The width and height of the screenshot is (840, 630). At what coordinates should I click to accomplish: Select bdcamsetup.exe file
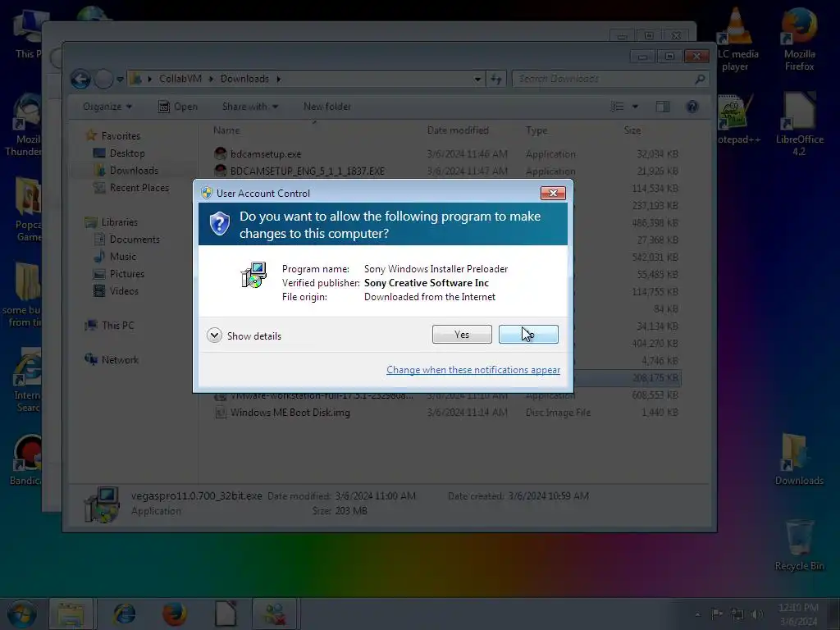click(266, 153)
